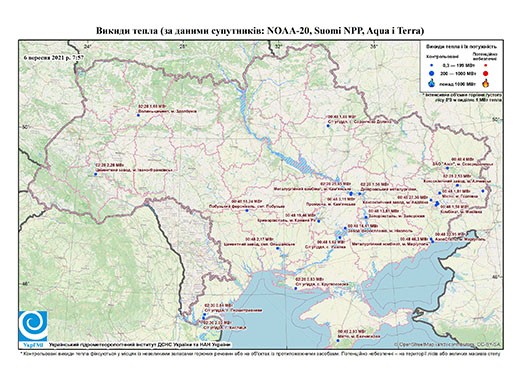The height and width of the screenshot is (368, 520).
Task: Click the Olshanske cement plant marker
Action: pos(277,248)
